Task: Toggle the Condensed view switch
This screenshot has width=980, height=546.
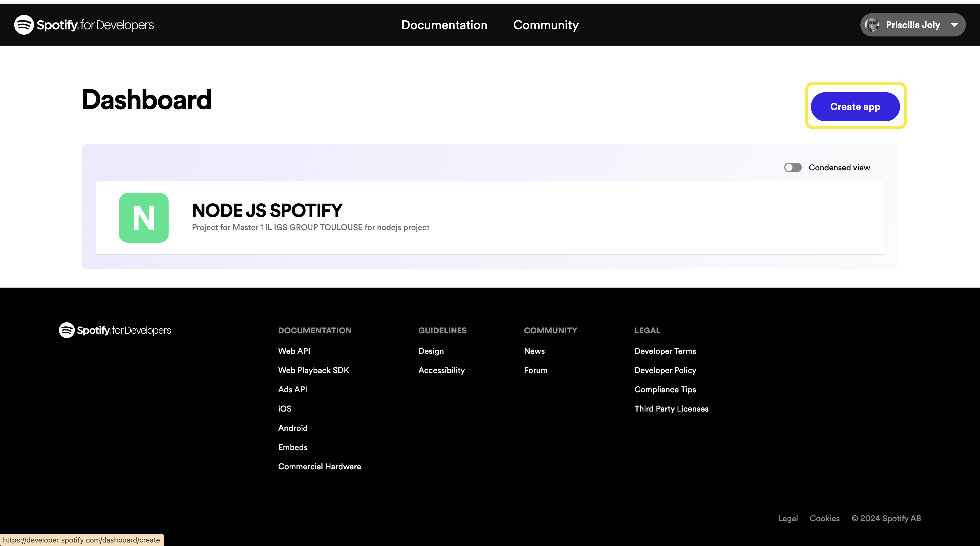Action: pos(792,167)
